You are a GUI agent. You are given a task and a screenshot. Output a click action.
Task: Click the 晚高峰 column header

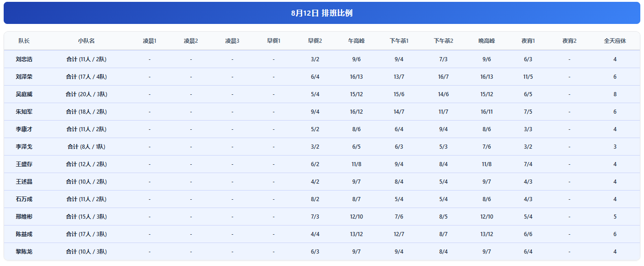coord(487,41)
